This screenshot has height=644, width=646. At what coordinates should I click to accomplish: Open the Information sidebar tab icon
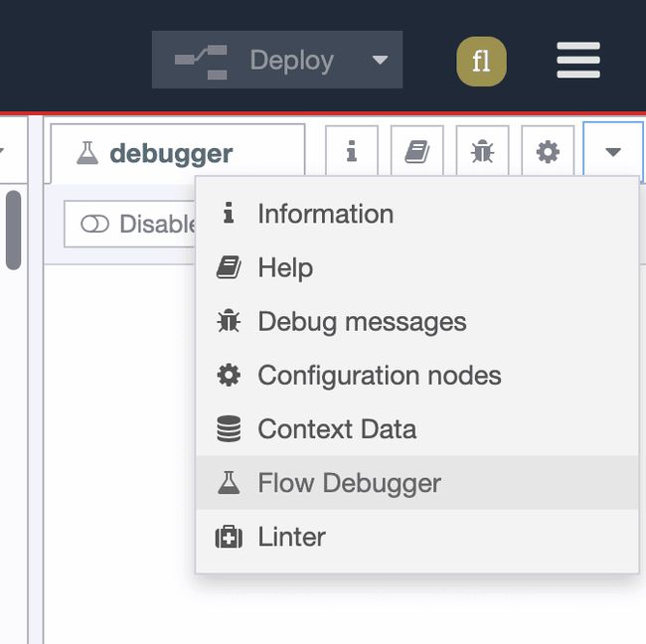coord(351,152)
